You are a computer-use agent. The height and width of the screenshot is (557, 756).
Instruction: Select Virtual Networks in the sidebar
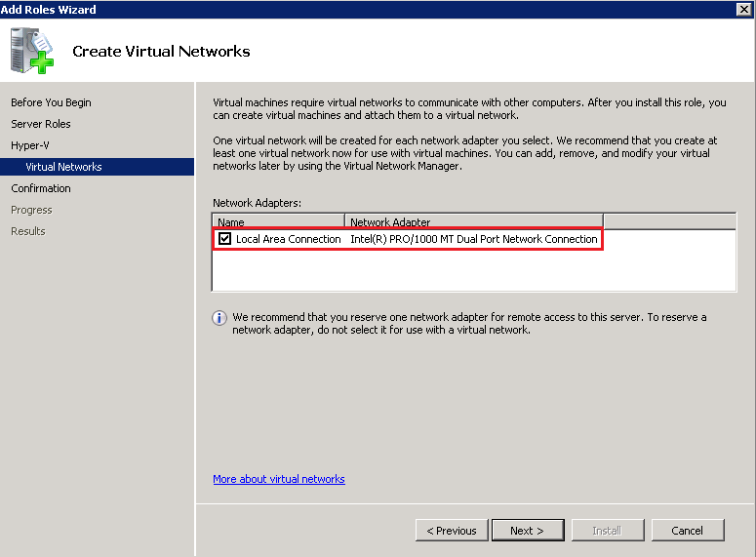[63, 167]
